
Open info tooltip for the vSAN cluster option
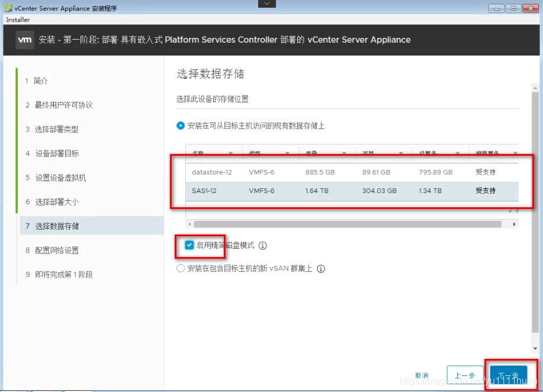click(x=321, y=269)
